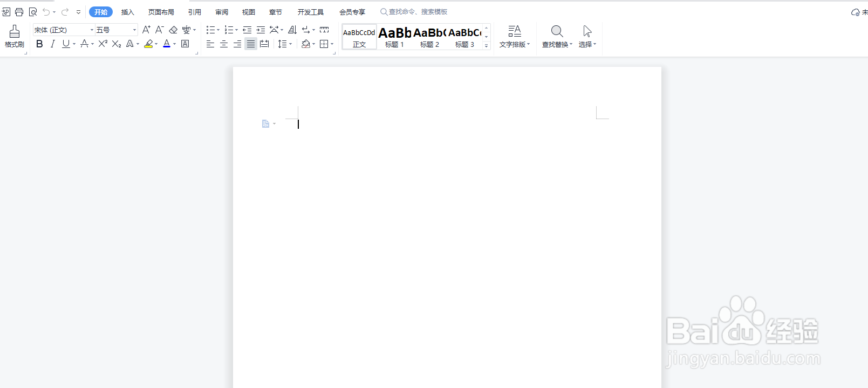Apply subscript X₂ formatting
Image resolution: width=868 pixels, height=388 pixels.
click(117, 44)
